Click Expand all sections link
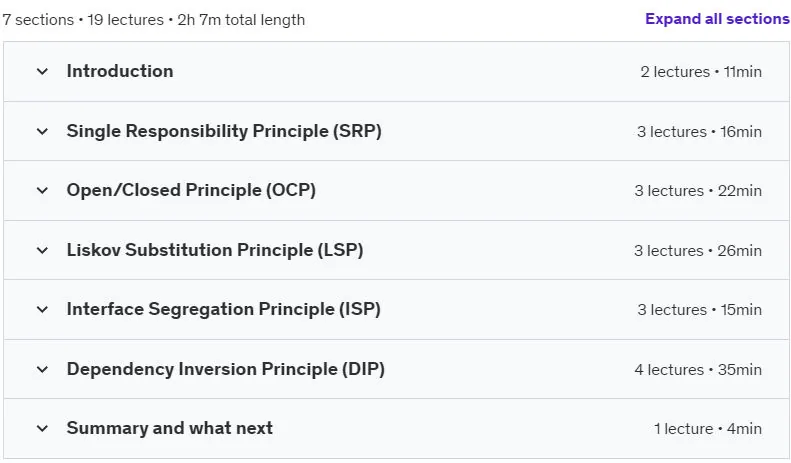791x463 pixels. pos(717,19)
